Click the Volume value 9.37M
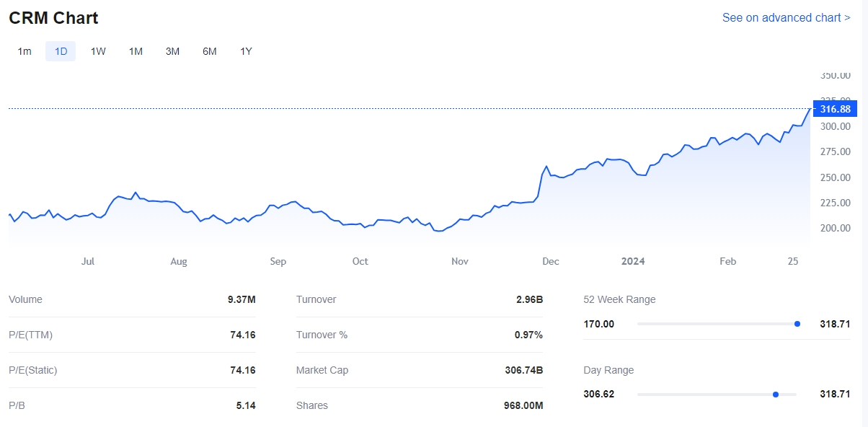The height and width of the screenshot is (427, 868). [x=241, y=299]
